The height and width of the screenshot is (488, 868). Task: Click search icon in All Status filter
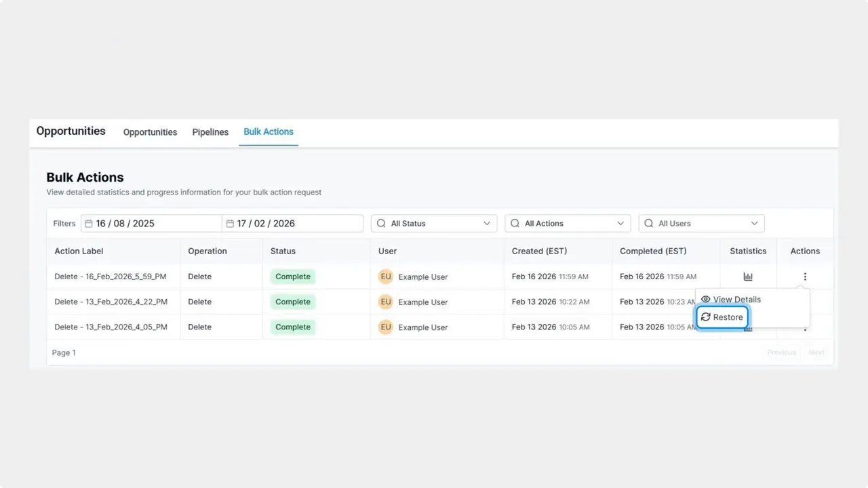point(381,224)
